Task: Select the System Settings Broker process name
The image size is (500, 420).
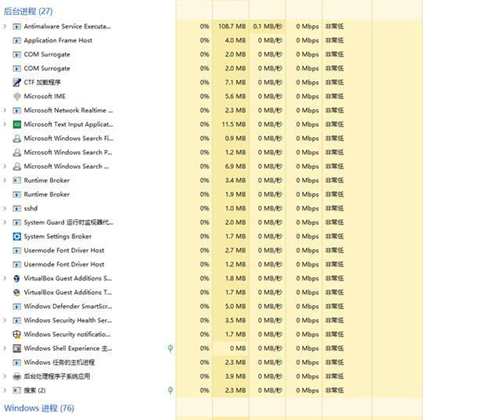Action: (x=58, y=236)
